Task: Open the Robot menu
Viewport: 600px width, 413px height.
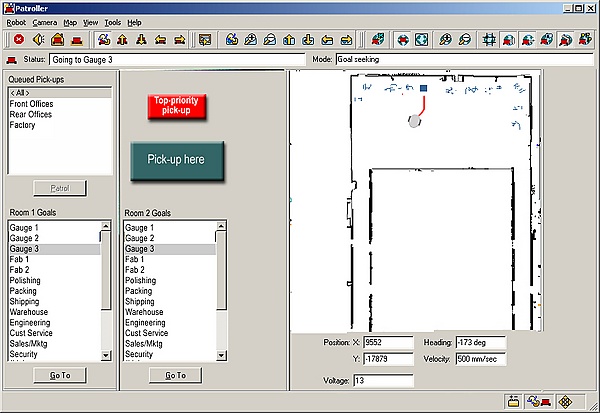Action: click(16, 21)
